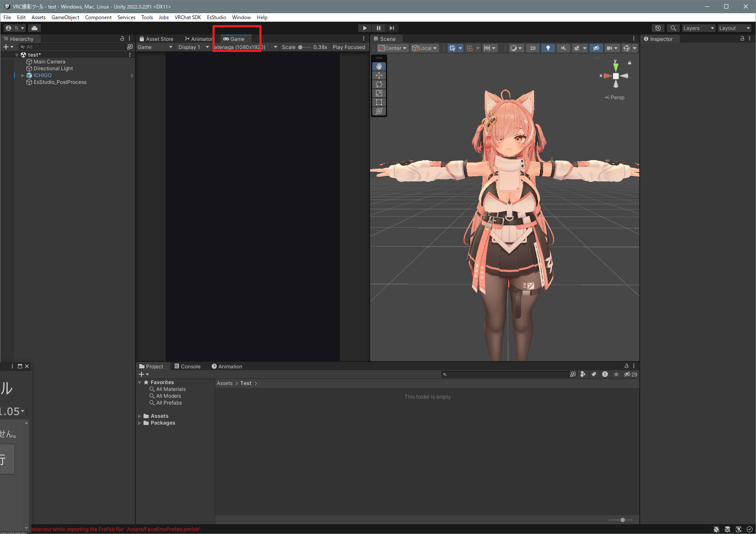The height and width of the screenshot is (534, 756).
Task: Click the global search magnifier icon
Action: 673,28
